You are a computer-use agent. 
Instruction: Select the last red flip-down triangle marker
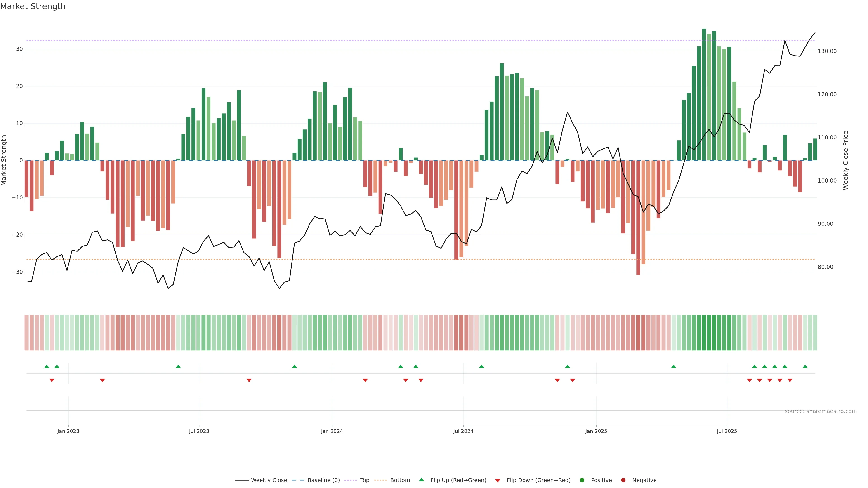tap(790, 380)
